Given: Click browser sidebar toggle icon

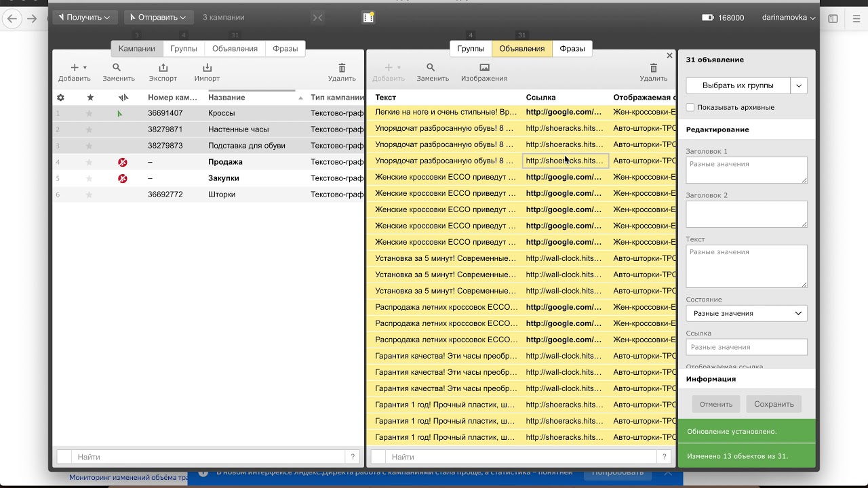Looking at the screenshot, I should click(833, 19).
